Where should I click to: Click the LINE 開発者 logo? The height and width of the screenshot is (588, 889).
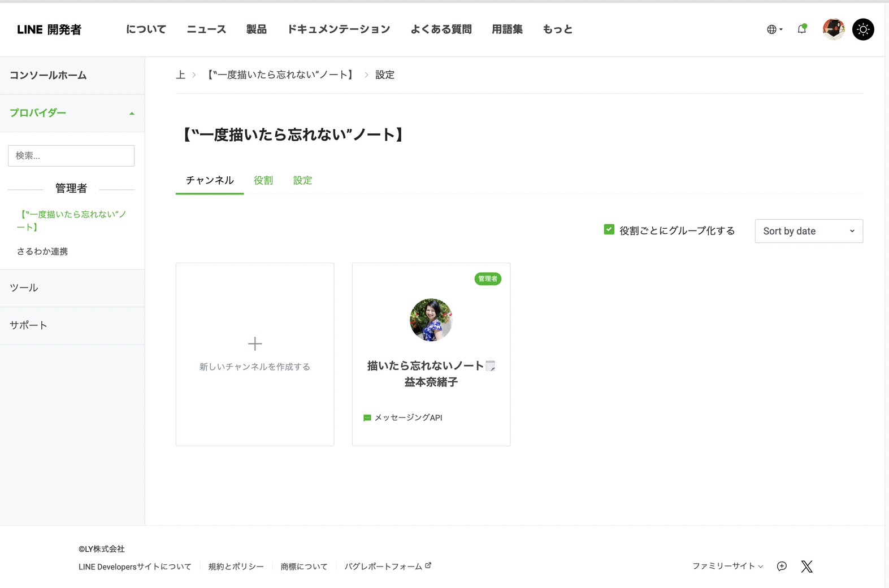49,29
